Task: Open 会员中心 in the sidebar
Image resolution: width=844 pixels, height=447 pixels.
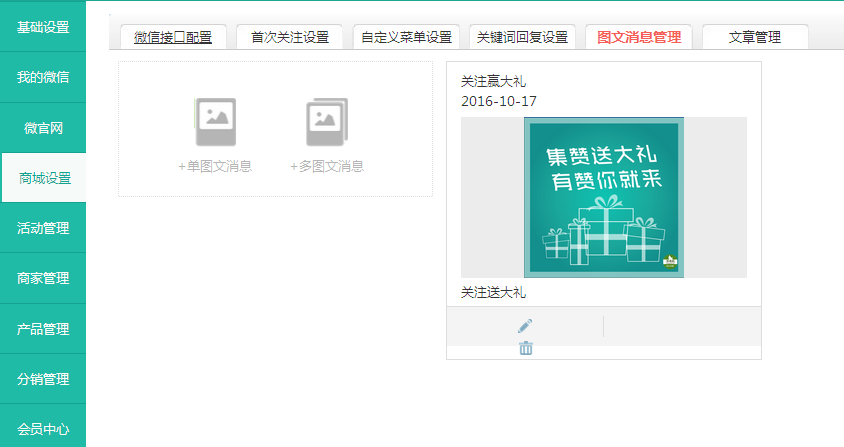Action: [43, 429]
